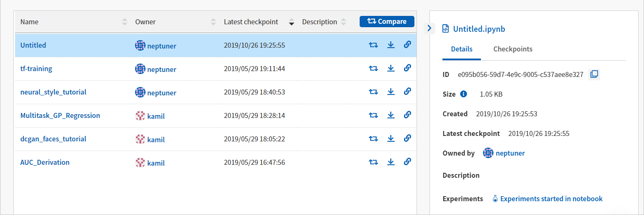Collapse the notebook details side panel
The image size is (644, 215).
point(429,28)
